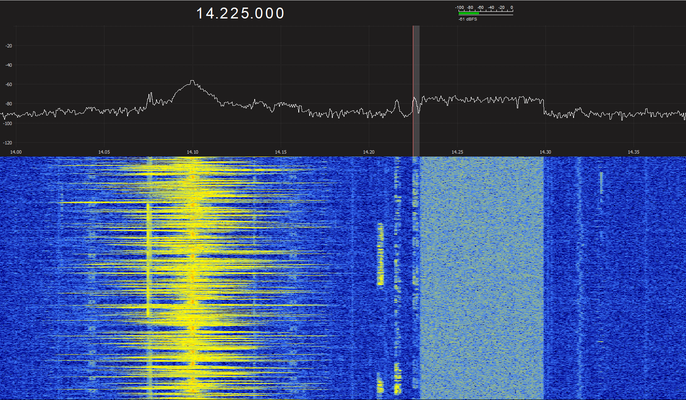Click the green signal level meter bar
Viewport: 686px width, 400px height.
[x=469, y=14]
